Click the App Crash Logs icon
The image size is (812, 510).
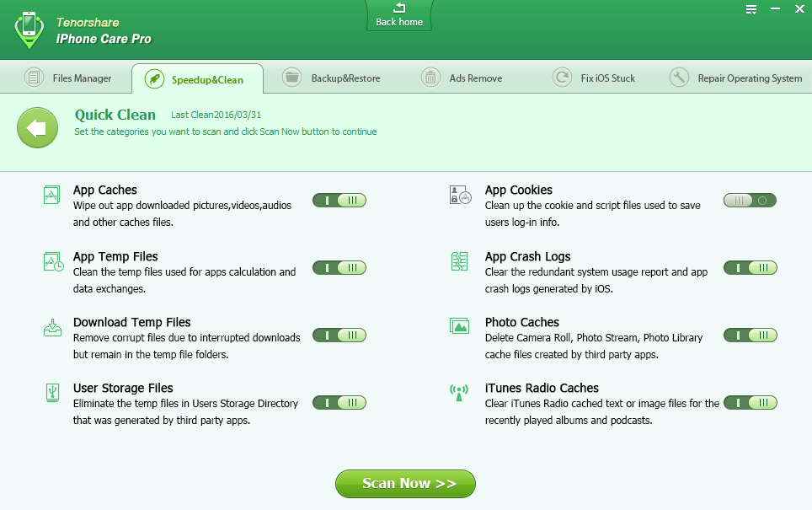pos(459,261)
